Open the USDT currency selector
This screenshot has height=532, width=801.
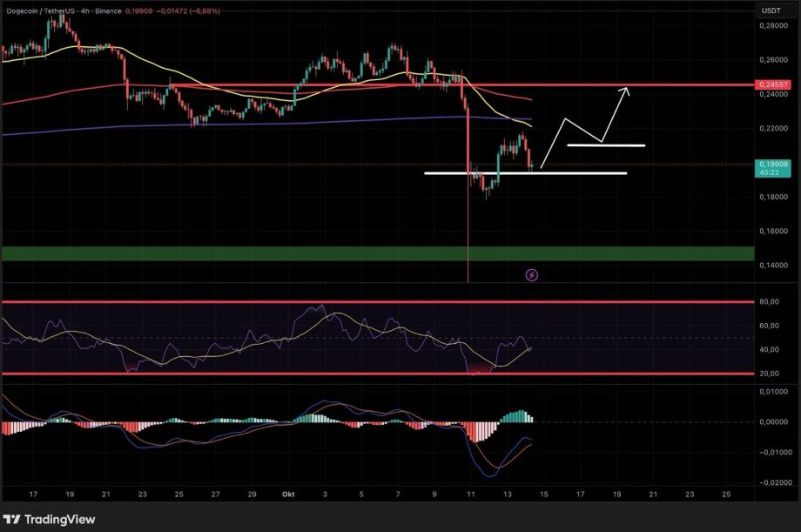pyautogui.click(x=771, y=10)
